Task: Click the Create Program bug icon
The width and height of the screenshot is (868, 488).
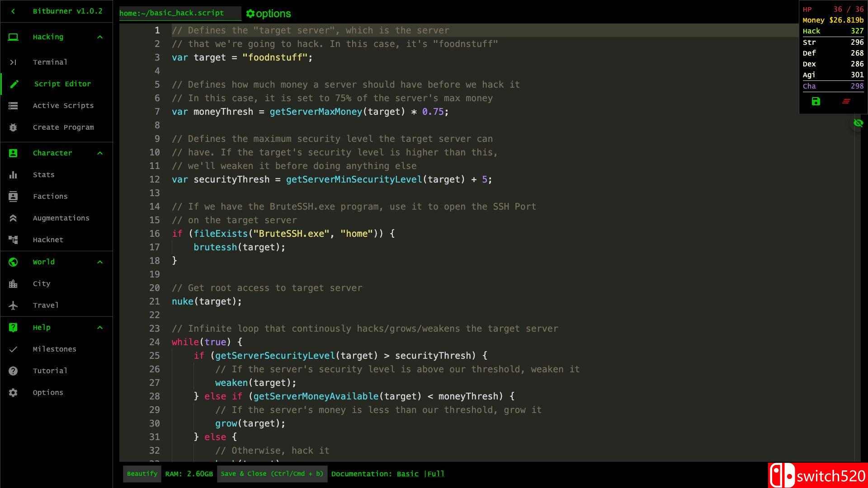Action: (13, 127)
